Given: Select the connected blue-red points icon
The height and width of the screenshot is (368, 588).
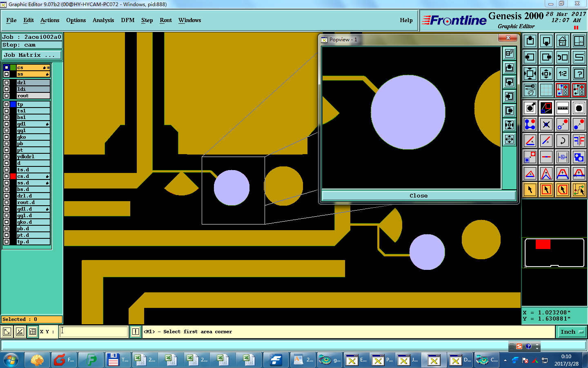Looking at the screenshot, I should coord(530,124).
